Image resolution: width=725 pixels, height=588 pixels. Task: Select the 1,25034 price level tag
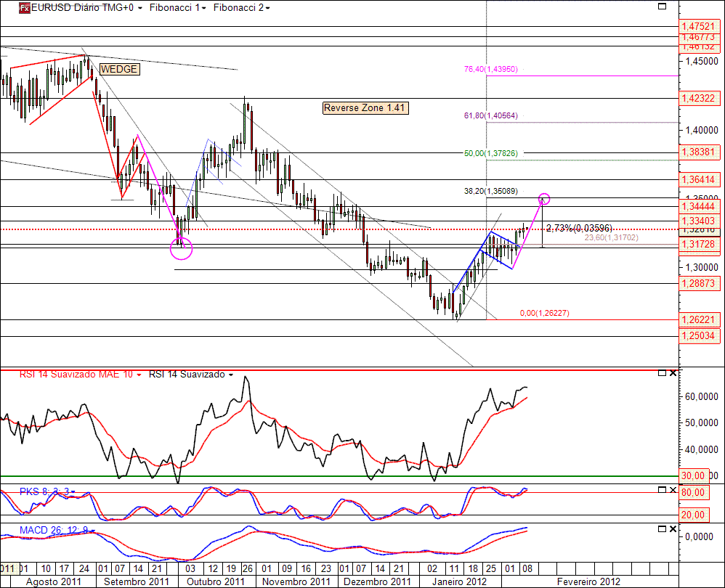[699, 336]
